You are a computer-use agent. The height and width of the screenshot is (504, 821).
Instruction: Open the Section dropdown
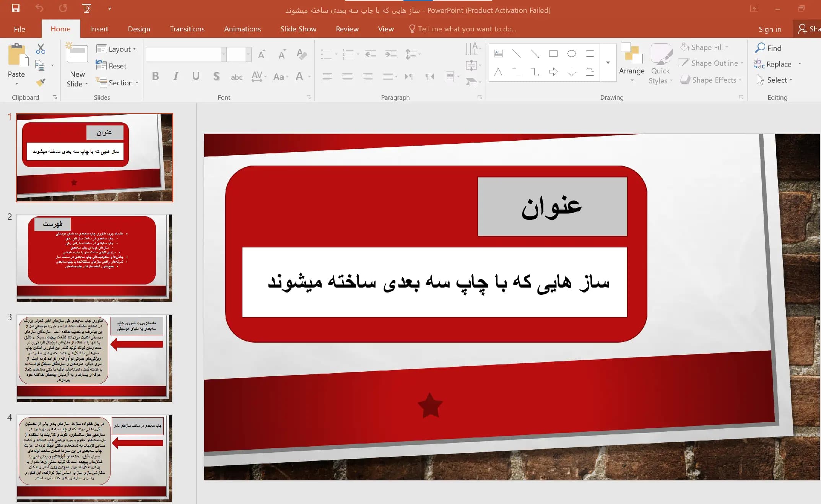(117, 83)
